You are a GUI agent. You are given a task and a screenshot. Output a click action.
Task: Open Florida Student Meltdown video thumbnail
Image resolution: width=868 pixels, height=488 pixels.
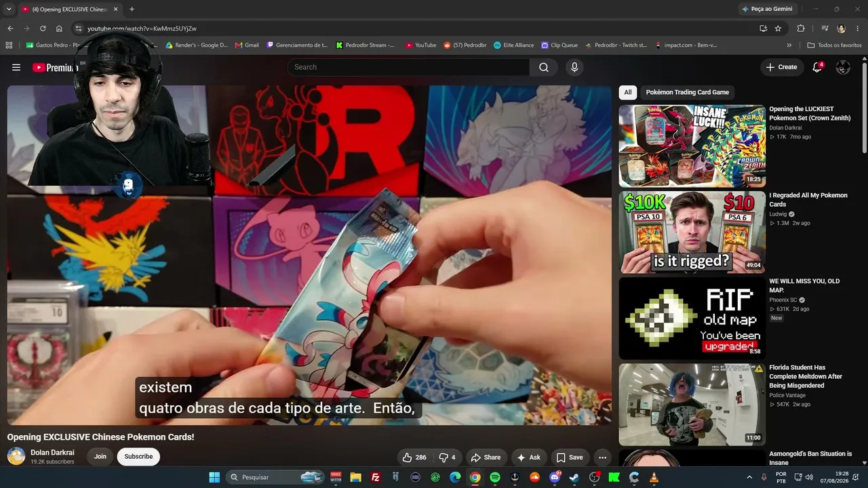click(x=692, y=404)
